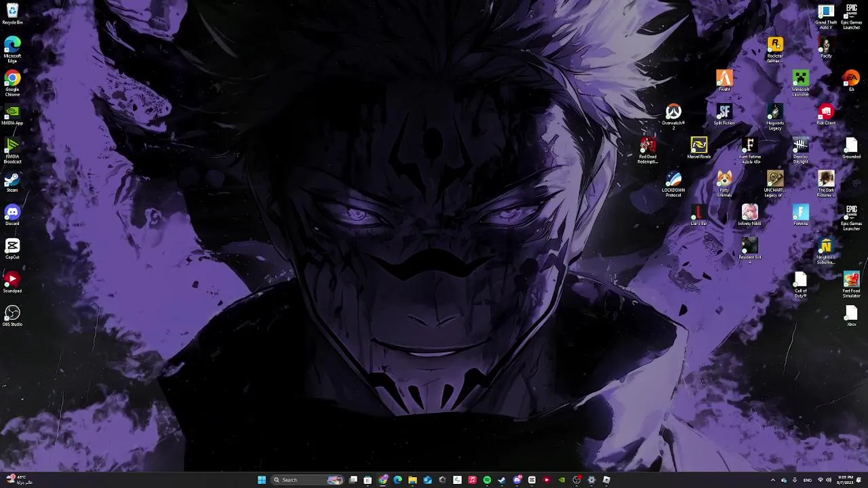Viewport: 868px width, 488px height.
Task: Select the Grand Theft Auto V shortcut
Action: [826, 16]
